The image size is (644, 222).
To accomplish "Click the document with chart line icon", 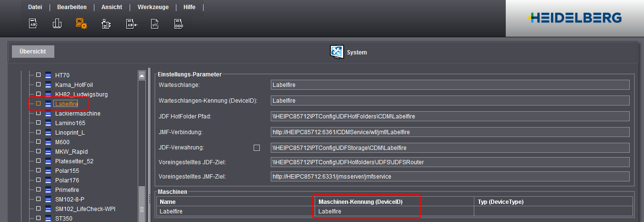I will point(155,24).
